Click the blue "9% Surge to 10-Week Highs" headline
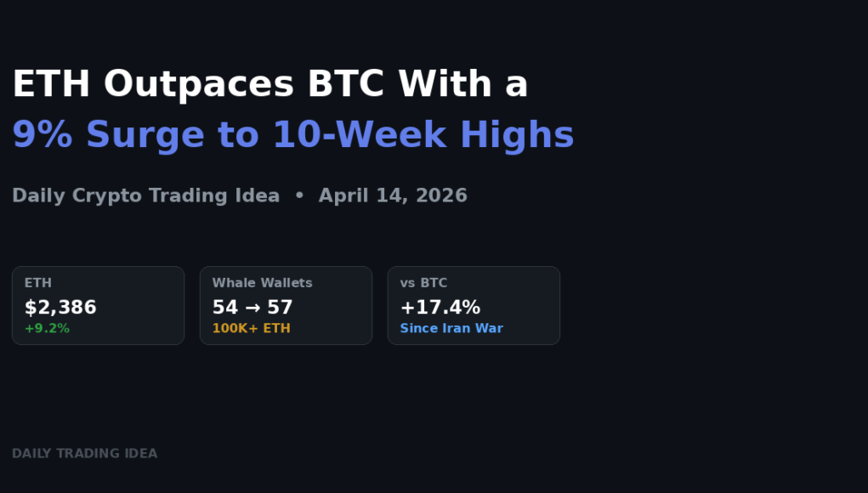 coord(292,135)
